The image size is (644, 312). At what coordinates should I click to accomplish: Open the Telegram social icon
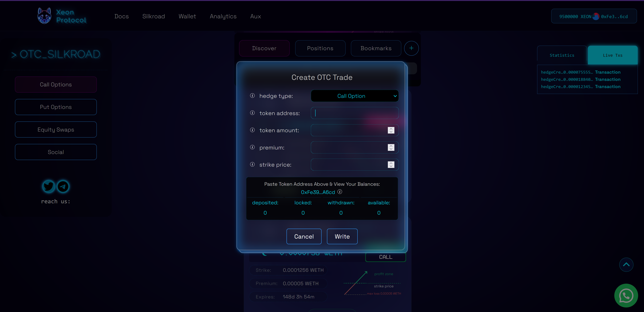(x=63, y=186)
